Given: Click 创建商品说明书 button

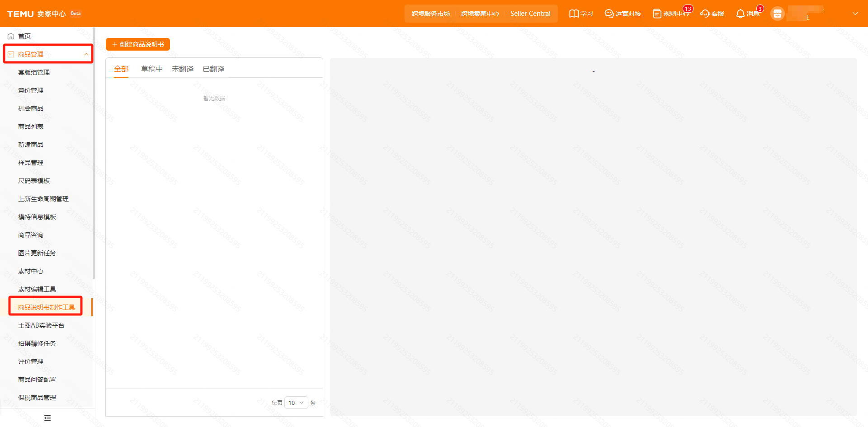Looking at the screenshot, I should click(x=138, y=44).
